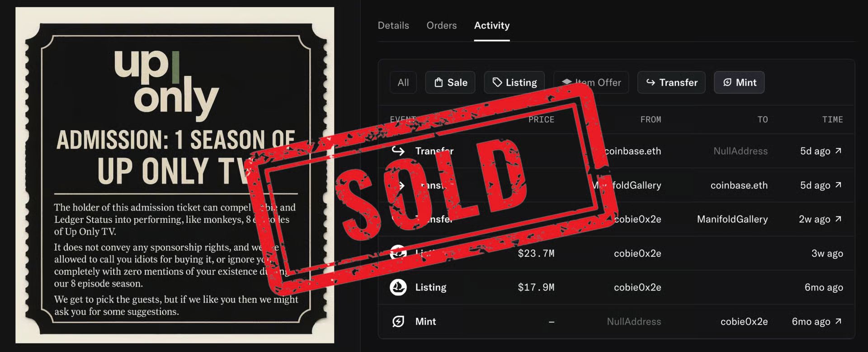The height and width of the screenshot is (352, 868).
Task: Open the external link arrow on the coinbase.eth to NullAddress row
Action: tap(838, 150)
